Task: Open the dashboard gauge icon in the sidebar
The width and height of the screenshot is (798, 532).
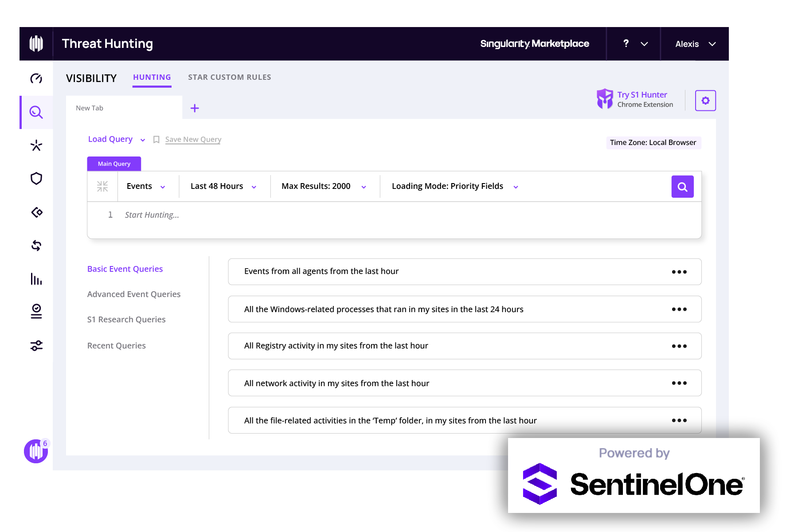Action: tap(36, 78)
